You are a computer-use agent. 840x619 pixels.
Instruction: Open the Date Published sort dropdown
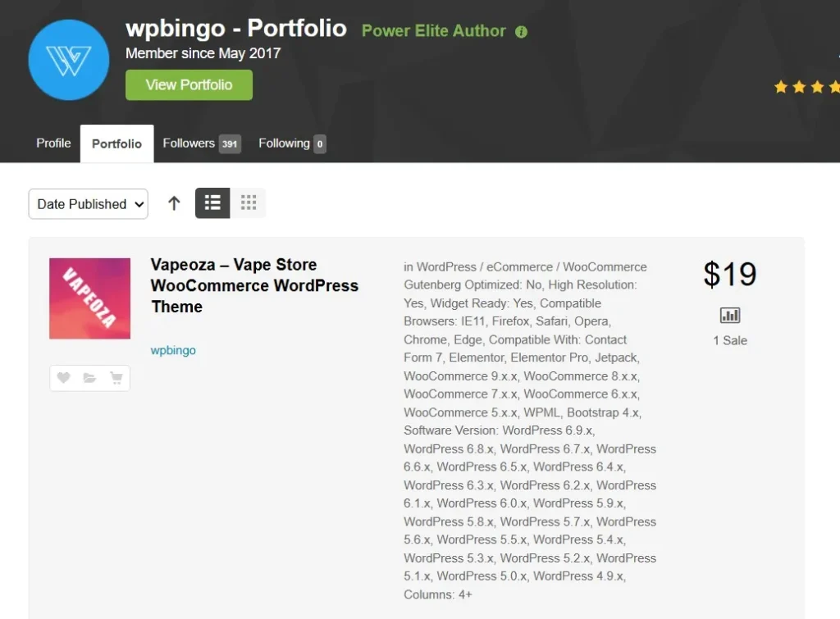[x=88, y=204]
